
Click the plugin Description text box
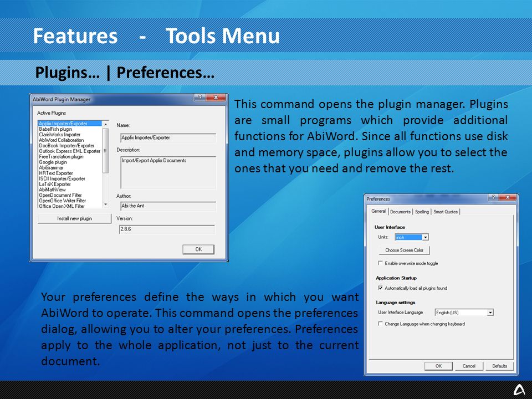[x=168, y=172]
